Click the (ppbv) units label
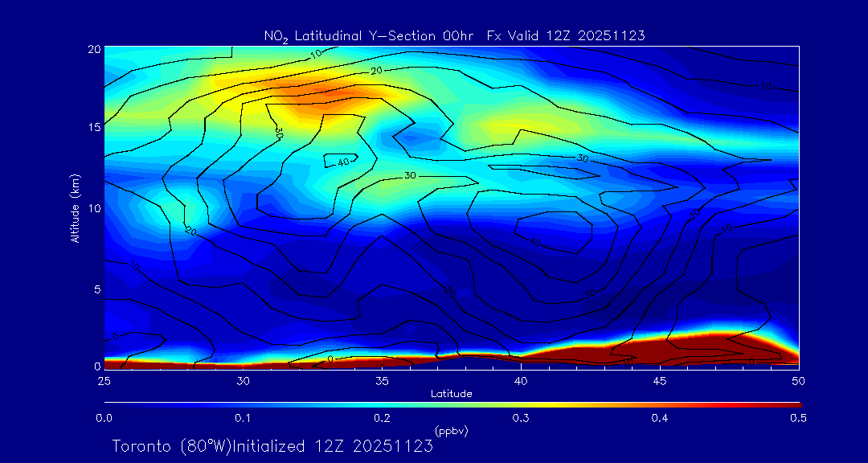Viewport: 868px width, 463px height. click(451, 431)
